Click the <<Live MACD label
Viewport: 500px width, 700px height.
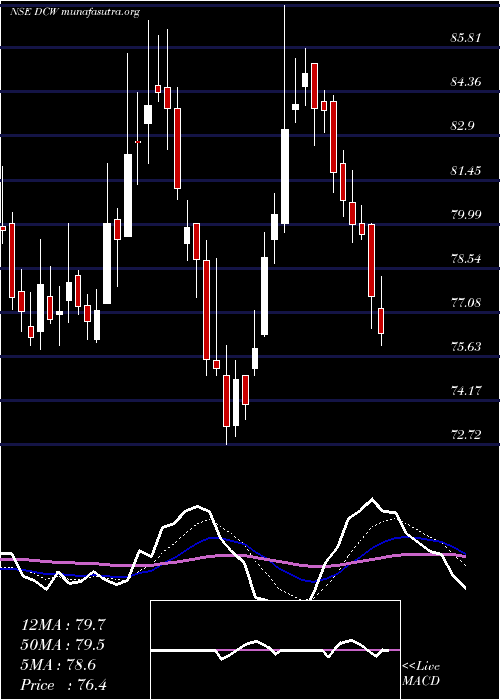[421, 674]
